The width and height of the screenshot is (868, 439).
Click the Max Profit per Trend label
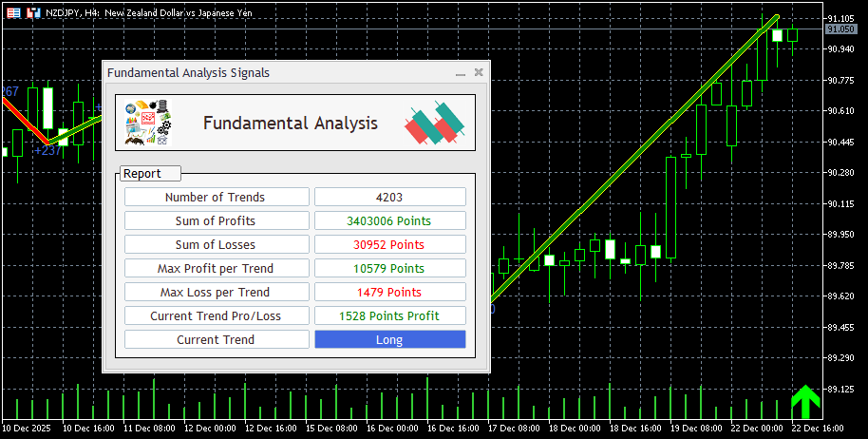pos(217,269)
